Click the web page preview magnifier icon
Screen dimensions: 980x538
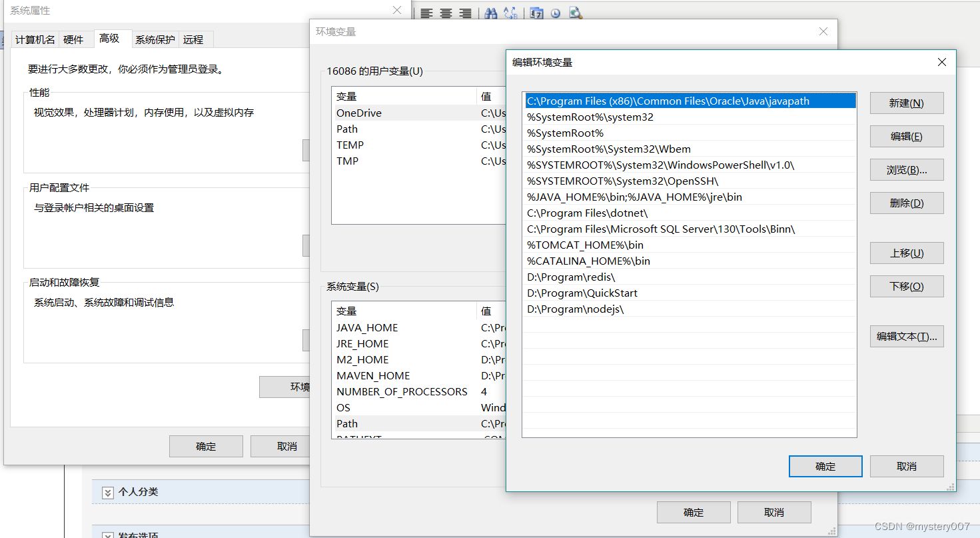576,13
